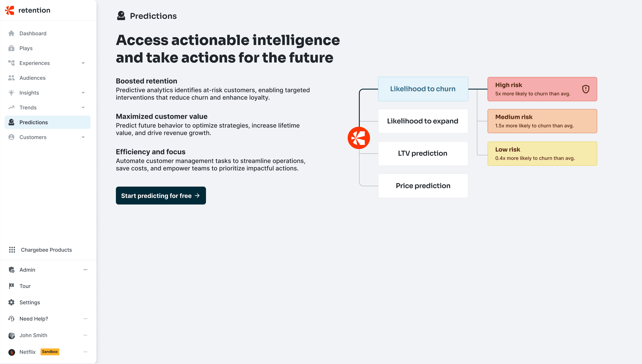Expand the Insights submenu chevron
Image resolution: width=642 pixels, height=364 pixels.
(83, 92)
